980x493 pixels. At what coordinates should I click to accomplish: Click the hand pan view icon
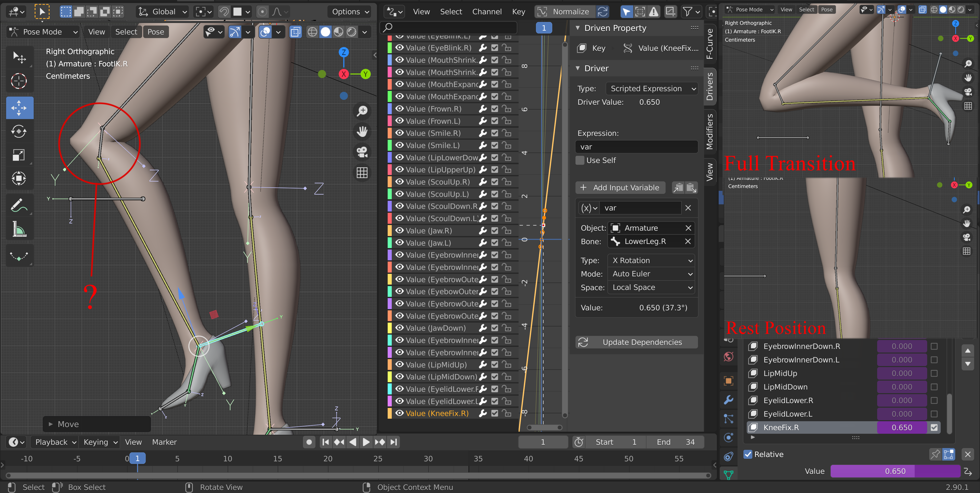click(362, 132)
